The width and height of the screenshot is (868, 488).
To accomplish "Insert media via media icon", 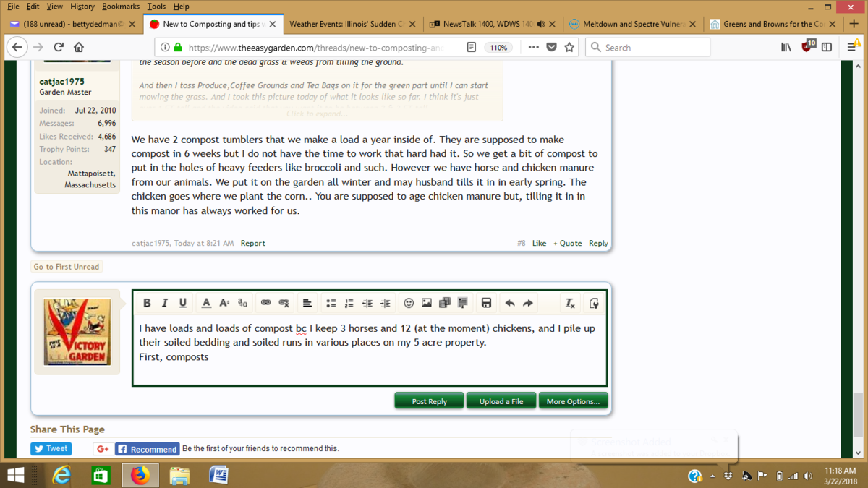I will [x=444, y=303].
